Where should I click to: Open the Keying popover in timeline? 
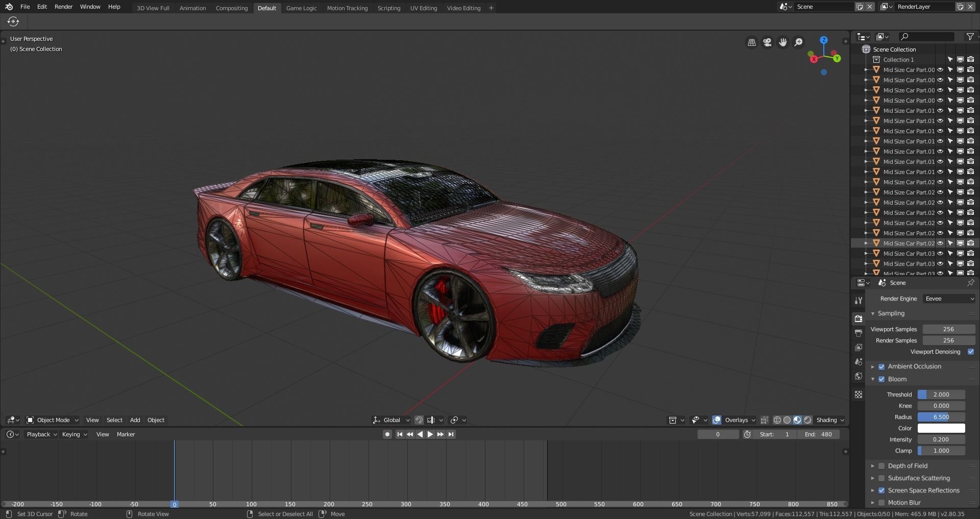(x=74, y=434)
